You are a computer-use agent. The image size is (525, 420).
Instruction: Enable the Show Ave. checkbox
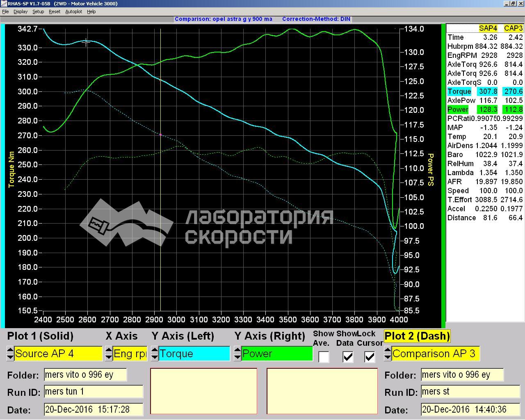tap(324, 357)
